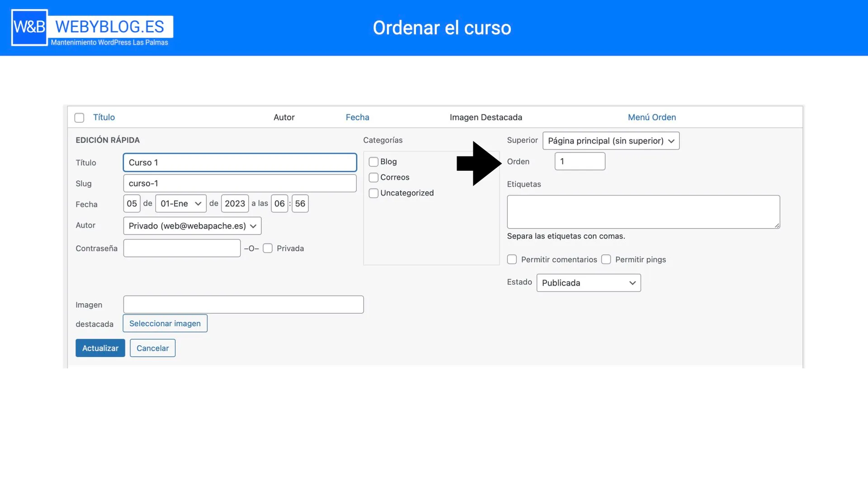This screenshot has height=488, width=868.
Task: Open the Estado dropdown showing Publicada
Action: pyautogui.click(x=588, y=283)
